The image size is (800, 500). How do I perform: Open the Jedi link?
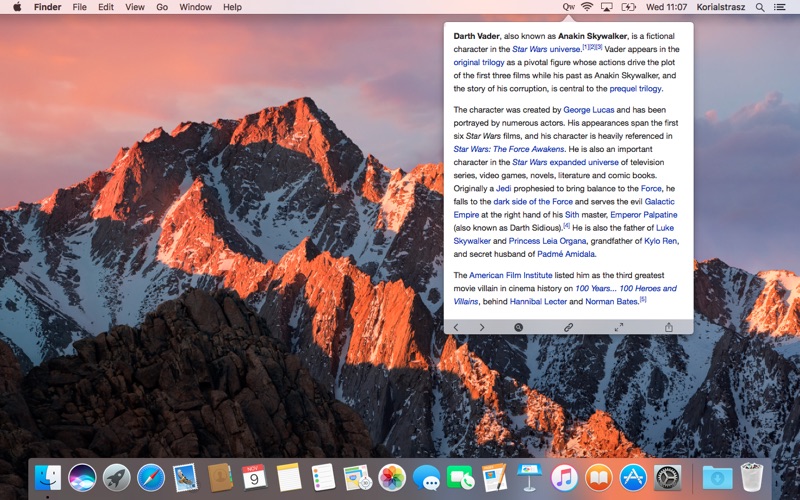click(x=504, y=188)
